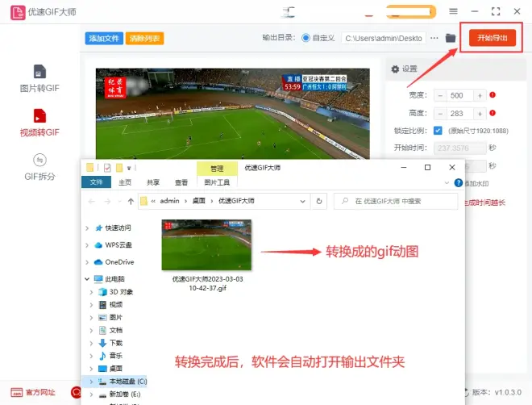This screenshot has height=405, width=532.
Task: Select 音乐 folder in tree
Action: tap(116, 356)
